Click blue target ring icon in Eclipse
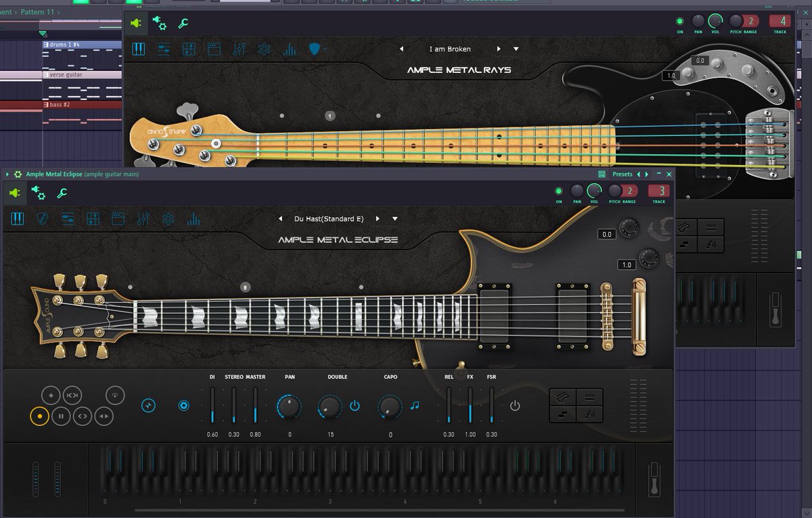 point(183,406)
